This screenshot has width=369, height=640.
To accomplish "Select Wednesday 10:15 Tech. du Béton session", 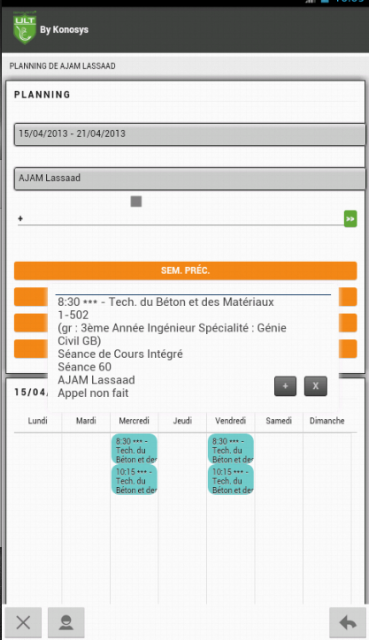I will [x=134, y=480].
